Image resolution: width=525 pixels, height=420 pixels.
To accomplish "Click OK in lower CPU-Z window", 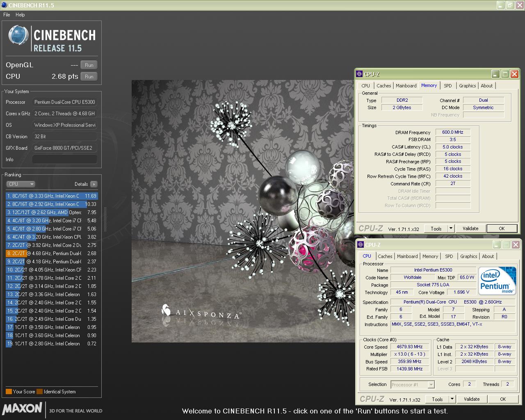I will [503, 399].
